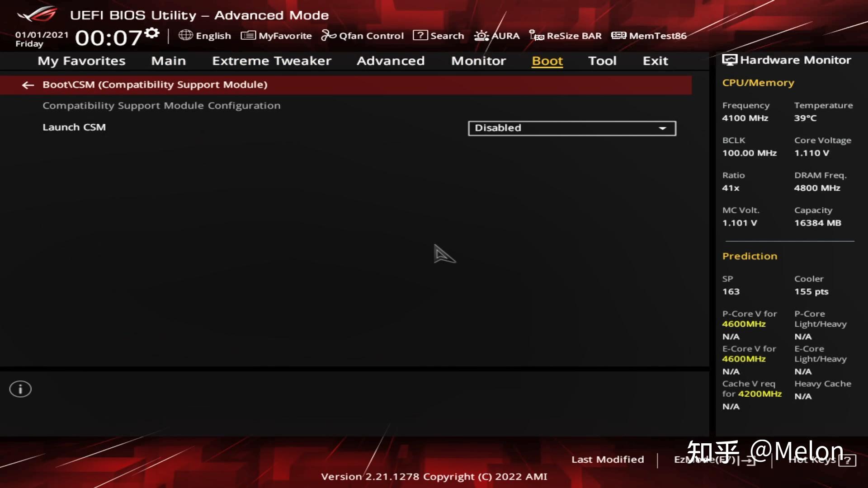868x488 pixels.
Task: Open the ReSize BAR option
Action: coord(565,35)
